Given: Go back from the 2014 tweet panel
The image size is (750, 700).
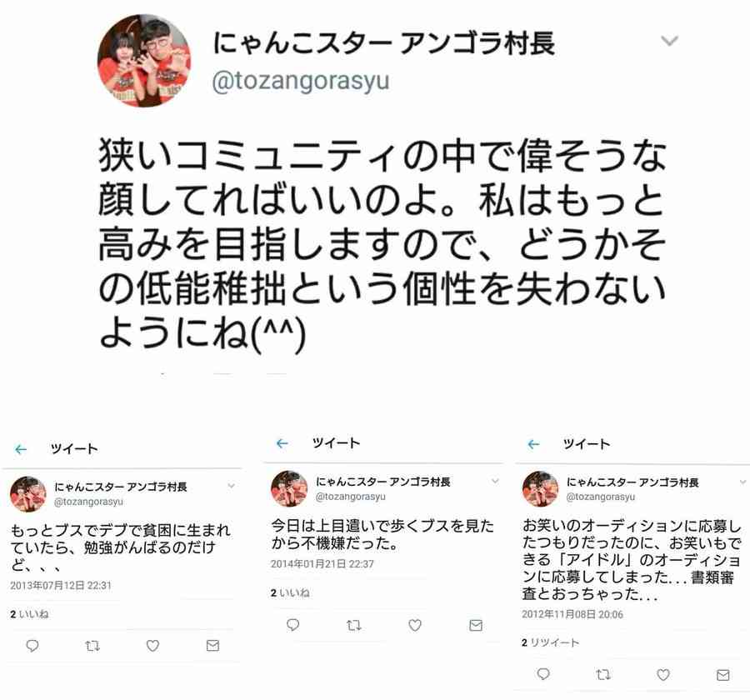Looking at the screenshot, I should point(282,443).
